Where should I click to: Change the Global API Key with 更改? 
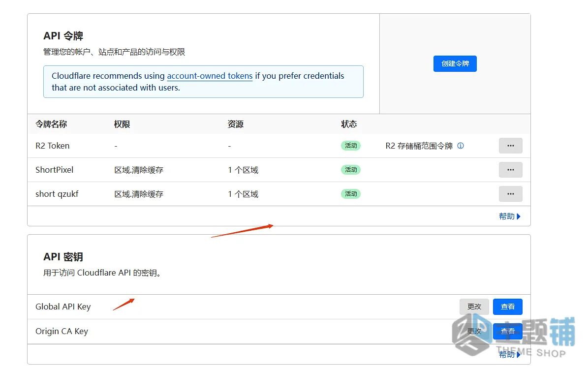(x=474, y=307)
